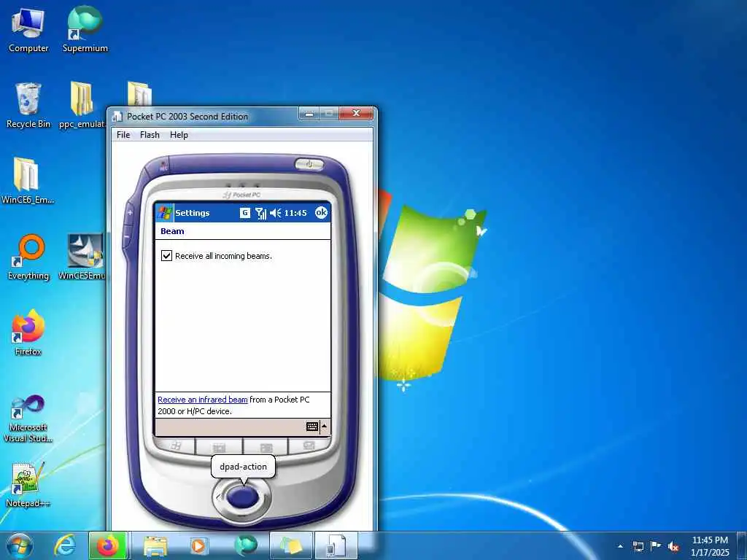Select the ppc_emulat folder on desktop
The width and height of the screenshot is (747, 560).
click(x=82, y=105)
